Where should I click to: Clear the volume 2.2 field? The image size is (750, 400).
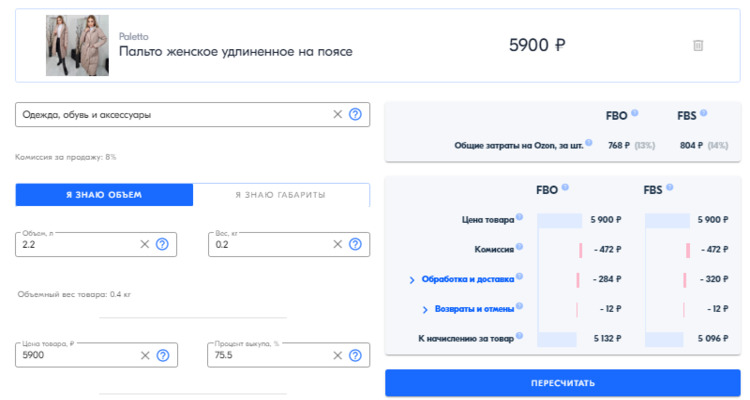tap(145, 244)
